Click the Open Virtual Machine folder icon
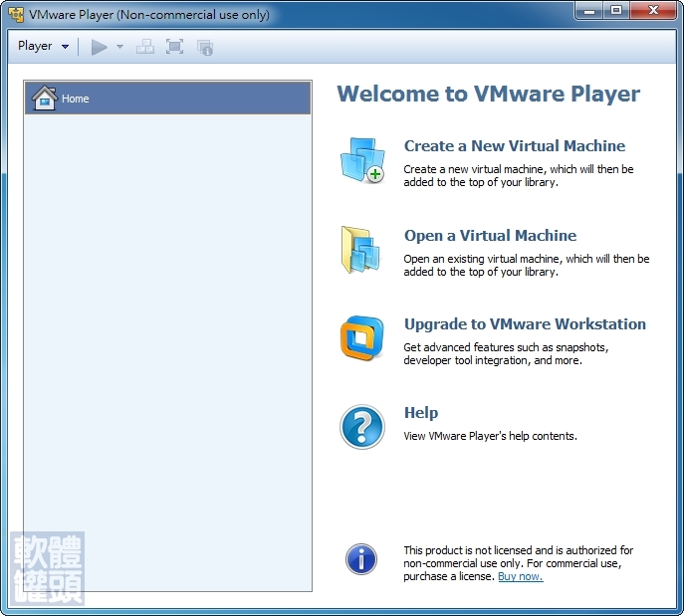 click(360, 250)
